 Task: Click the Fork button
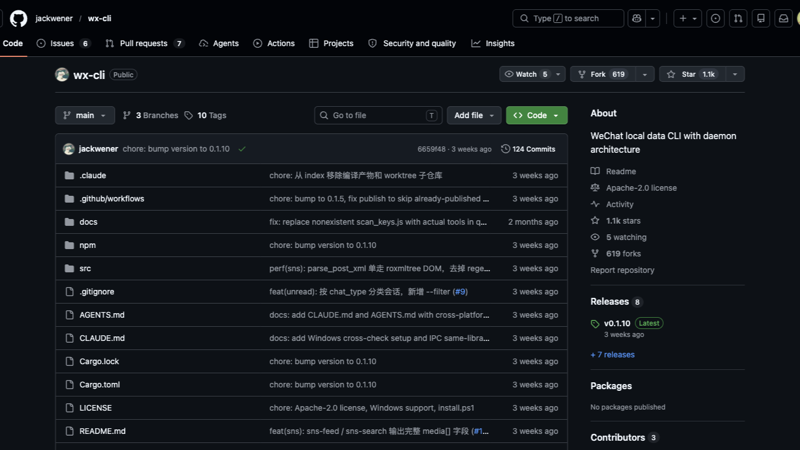tap(603, 74)
